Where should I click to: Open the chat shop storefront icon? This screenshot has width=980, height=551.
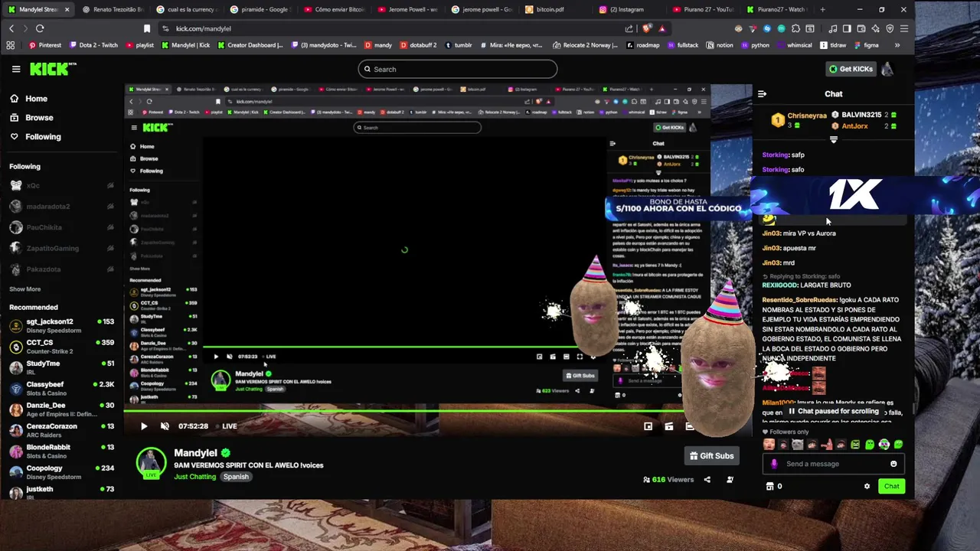(770, 486)
